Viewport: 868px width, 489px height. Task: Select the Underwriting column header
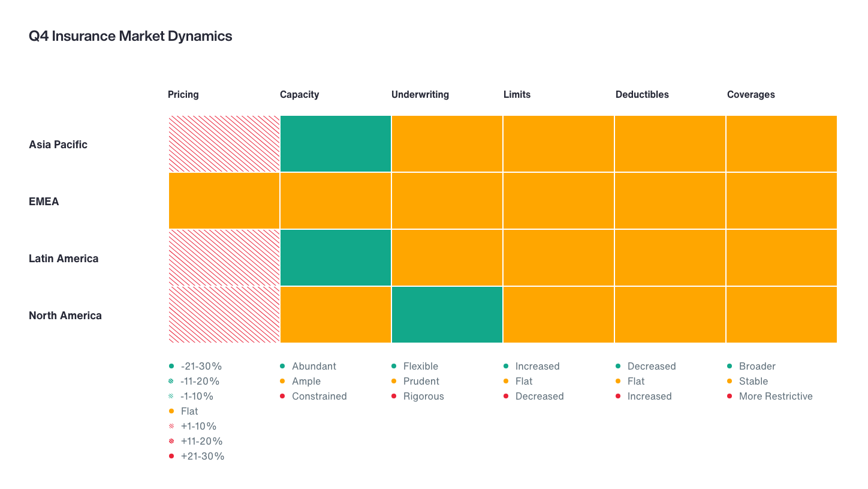(420, 94)
